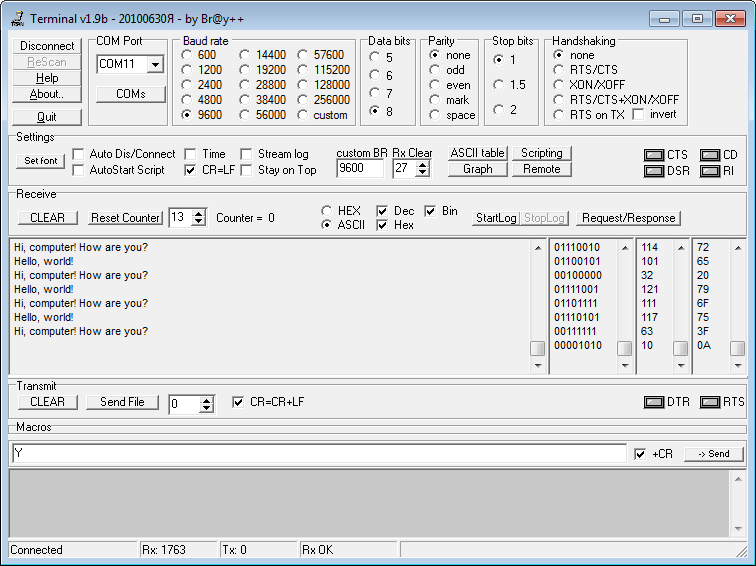Click the DSR indicator LED
The image size is (756, 566).
coord(654,171)
